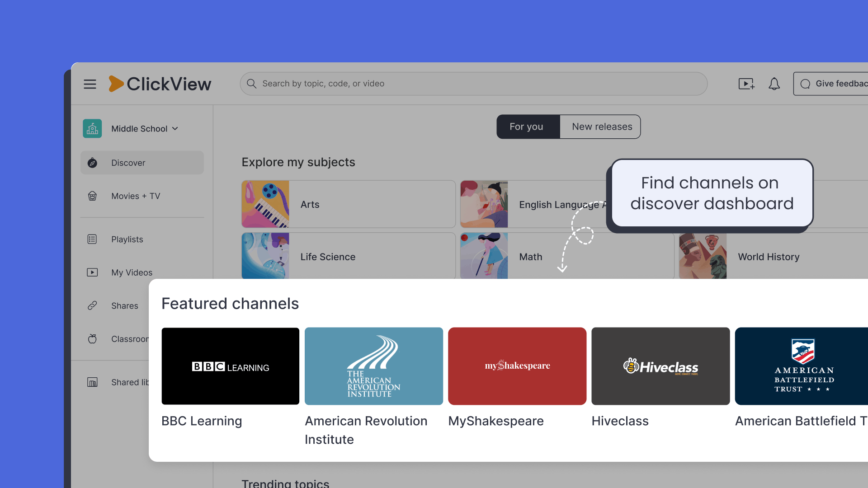Screen dimensions: 868x488
Task: Click the Middle School building icon
Action: [92, 129]
